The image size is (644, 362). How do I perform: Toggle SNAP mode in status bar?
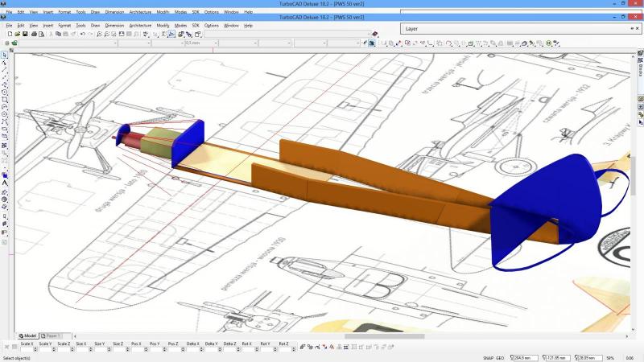pos(488,357)
